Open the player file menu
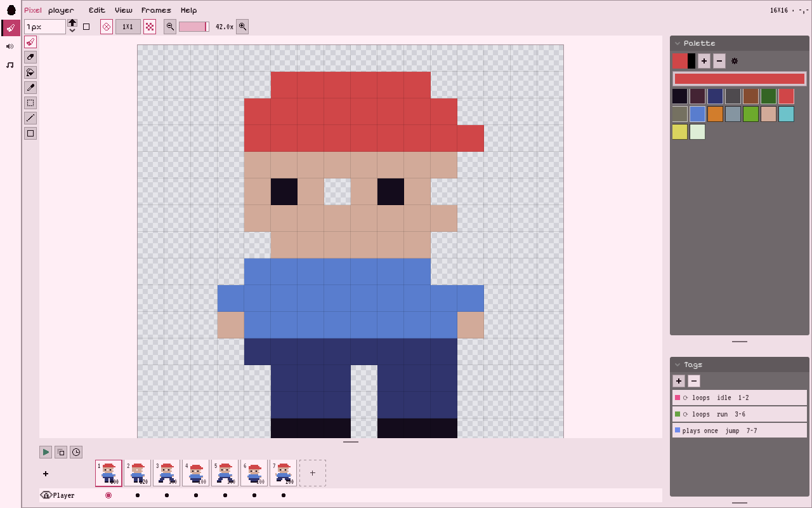812x508 pixels. tap(61, 10)
